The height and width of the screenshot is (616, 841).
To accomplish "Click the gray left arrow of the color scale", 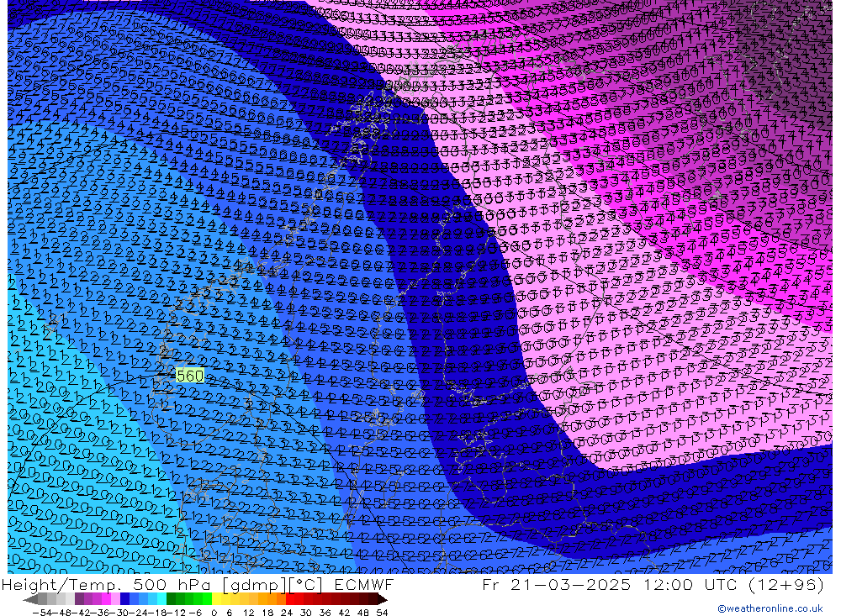I will point(30,599).
